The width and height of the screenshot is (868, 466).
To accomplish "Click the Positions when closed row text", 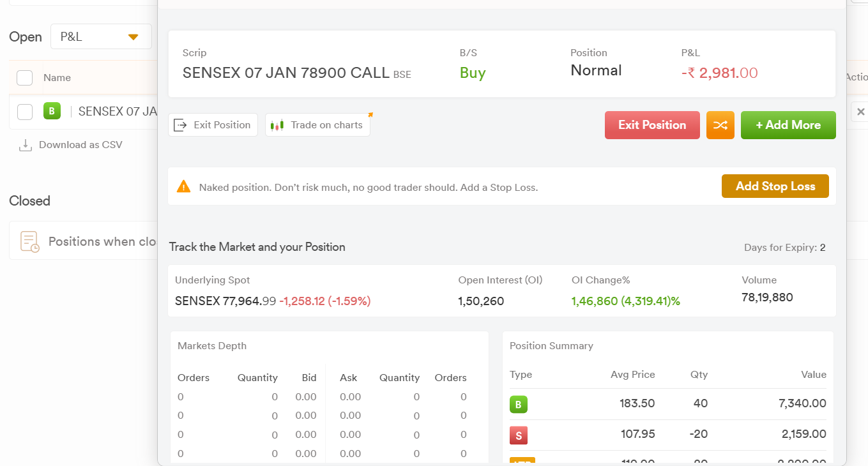I will (102, 242).
